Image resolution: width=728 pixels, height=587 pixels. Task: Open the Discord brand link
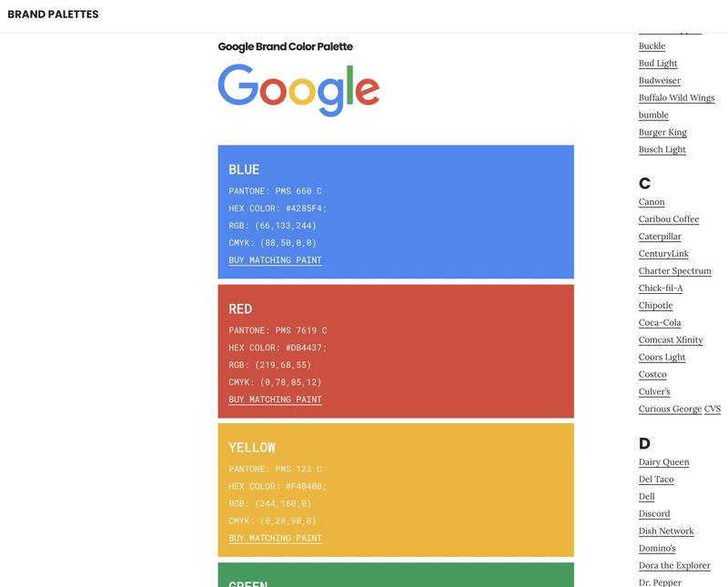point(654,513)
